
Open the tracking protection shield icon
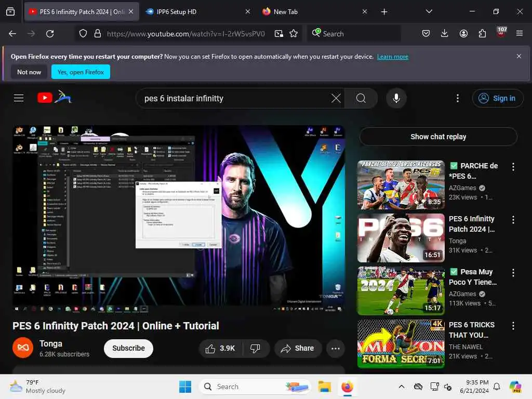click(x=83, y=34)
